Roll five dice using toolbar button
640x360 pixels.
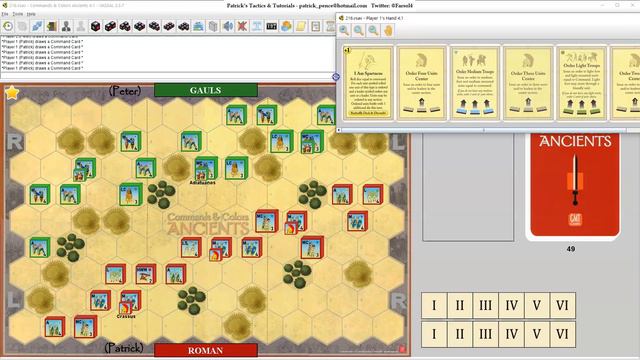pyautogui.click(x=154, y=26)
